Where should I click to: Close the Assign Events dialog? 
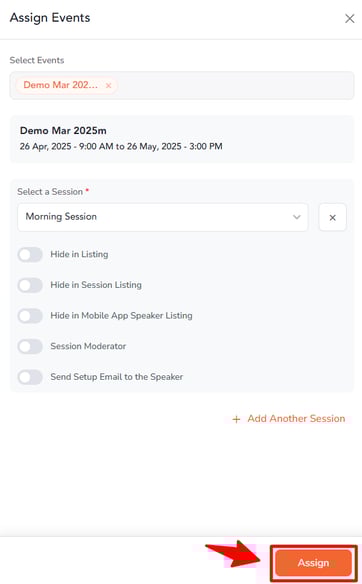pyautogui.click(x=349, y=18)
